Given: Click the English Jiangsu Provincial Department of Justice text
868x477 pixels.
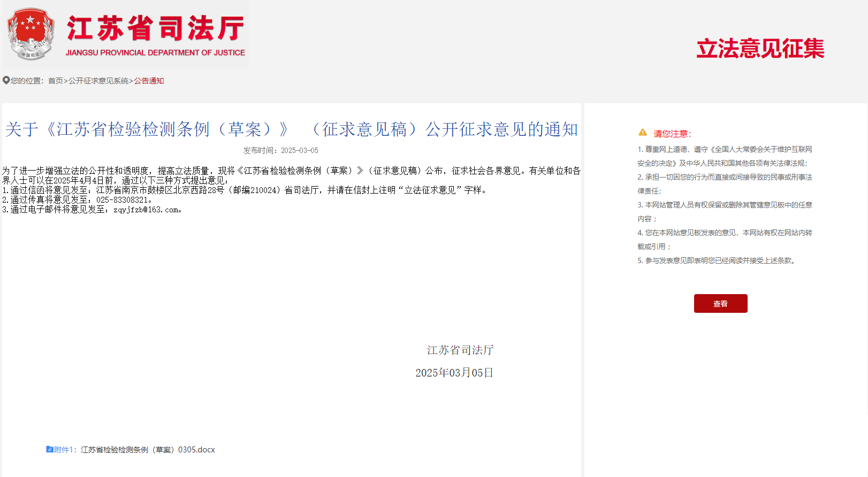Looking at the screenshot, I should 155,52.
